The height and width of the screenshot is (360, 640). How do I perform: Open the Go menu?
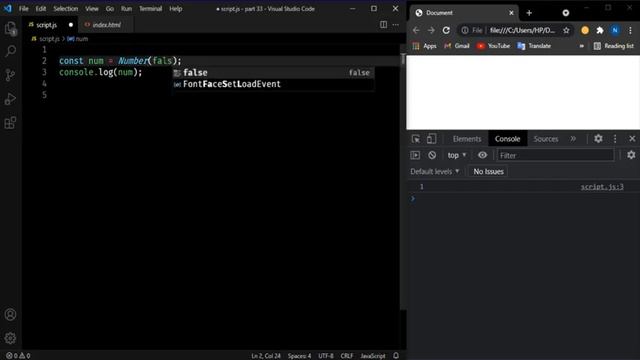tap(109, 9)
